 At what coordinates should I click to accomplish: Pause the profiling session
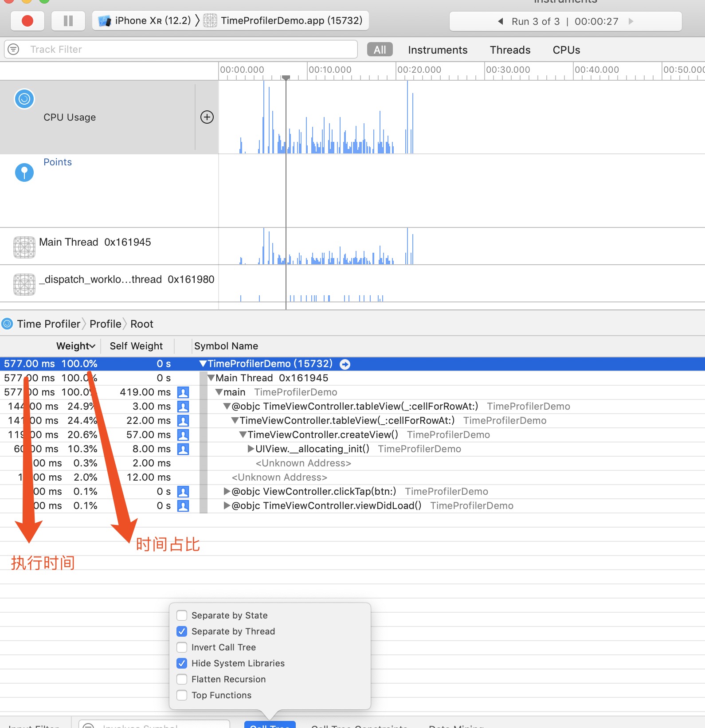68,21
